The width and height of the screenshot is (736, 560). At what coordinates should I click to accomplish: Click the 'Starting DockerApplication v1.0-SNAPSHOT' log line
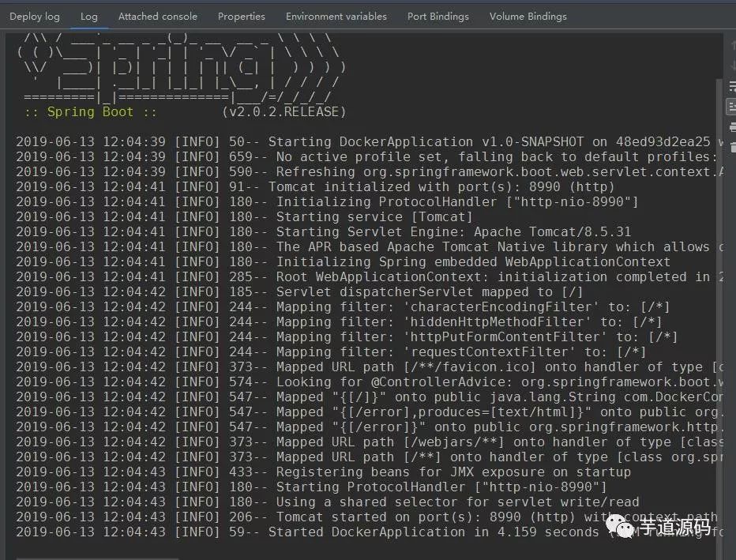[370, 141]
